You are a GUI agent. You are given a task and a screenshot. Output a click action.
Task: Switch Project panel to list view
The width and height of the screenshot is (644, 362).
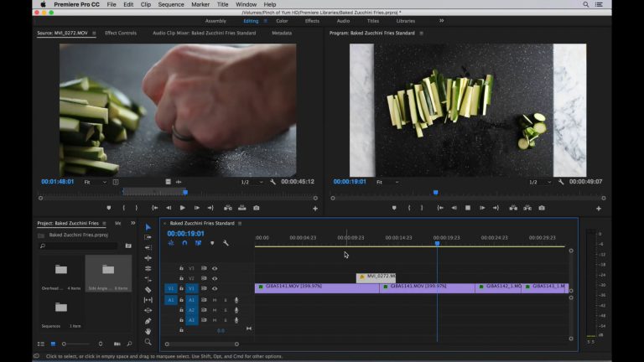tap(40, 344)
